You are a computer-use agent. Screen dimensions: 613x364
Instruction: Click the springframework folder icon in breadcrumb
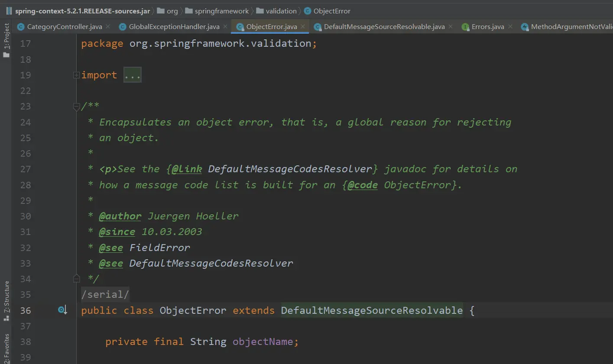tap(189, 11)
